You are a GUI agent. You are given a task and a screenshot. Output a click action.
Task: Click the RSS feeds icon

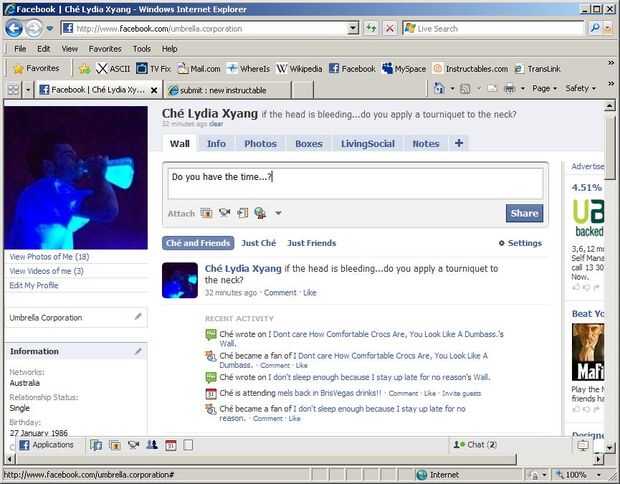point(465,89)
